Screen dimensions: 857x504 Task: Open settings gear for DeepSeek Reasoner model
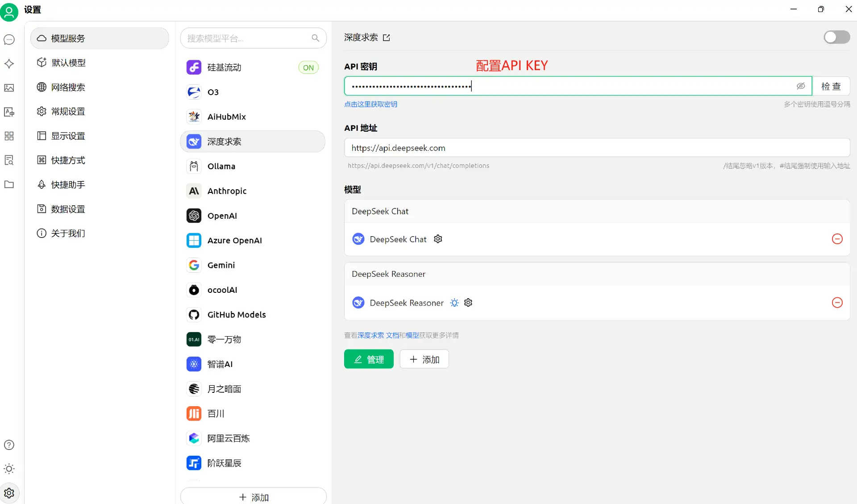pyautogui.click(x=468, y=303)
